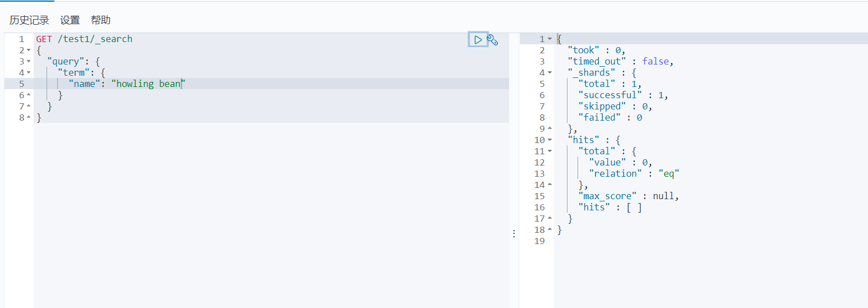Collapse the "query" block fold arrow
Screen dimensions: 868x308
[29, 62]
